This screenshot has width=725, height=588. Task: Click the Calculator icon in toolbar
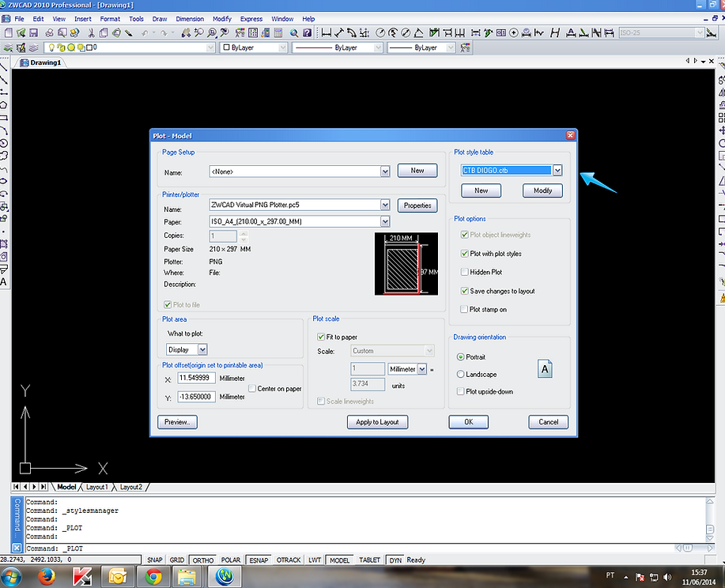pos(278,33)
